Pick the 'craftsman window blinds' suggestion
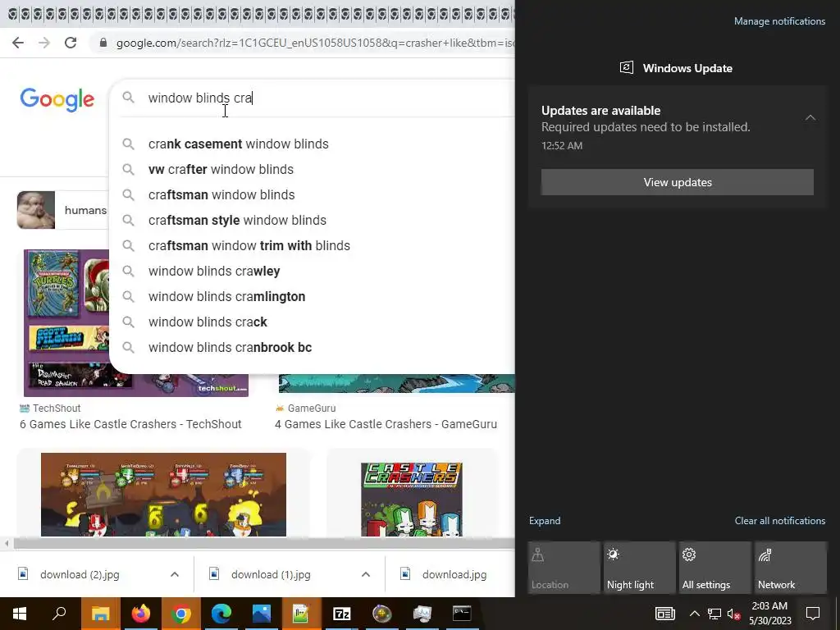 point(312,195)
